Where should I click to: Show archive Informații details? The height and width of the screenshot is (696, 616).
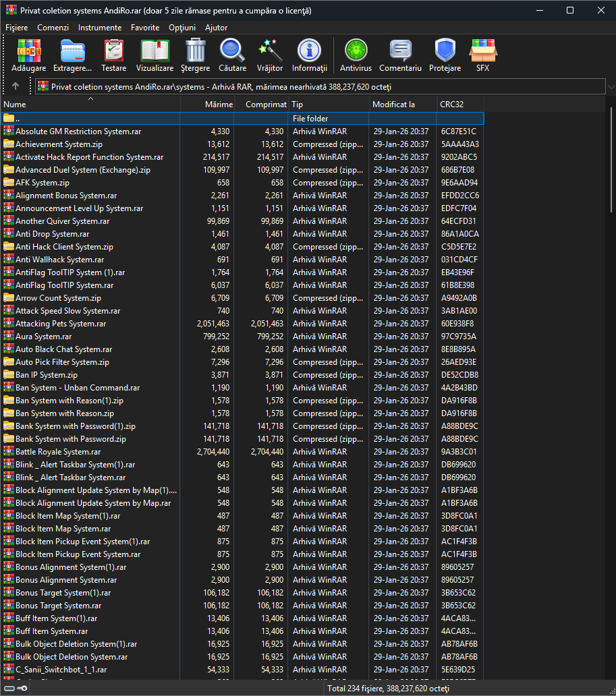coord(309,55)
